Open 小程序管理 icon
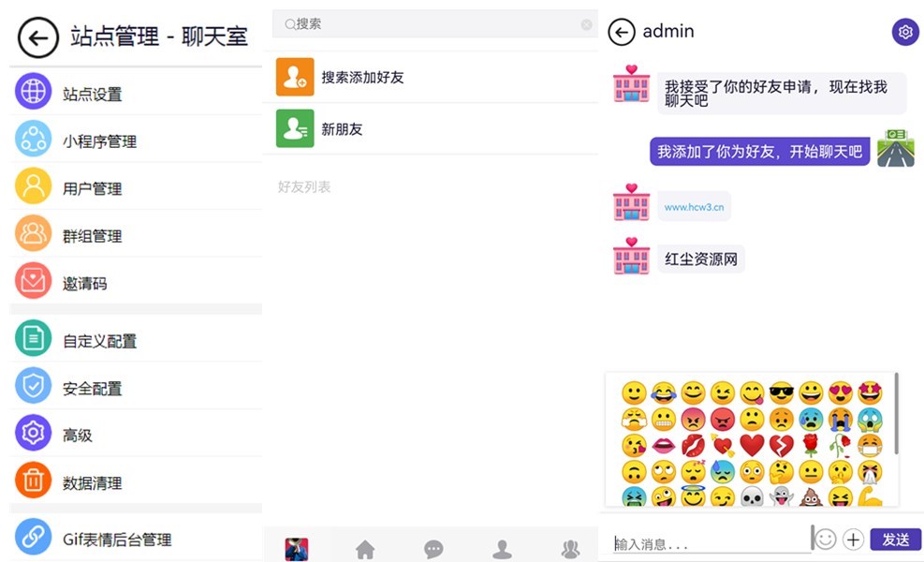 click(33, 139)
